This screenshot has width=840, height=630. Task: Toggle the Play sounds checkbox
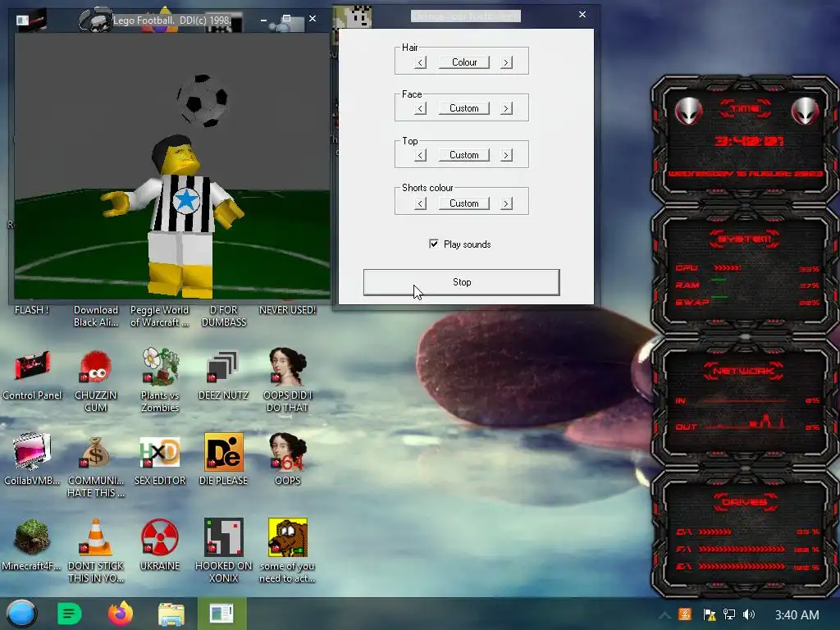click(433, 244)
